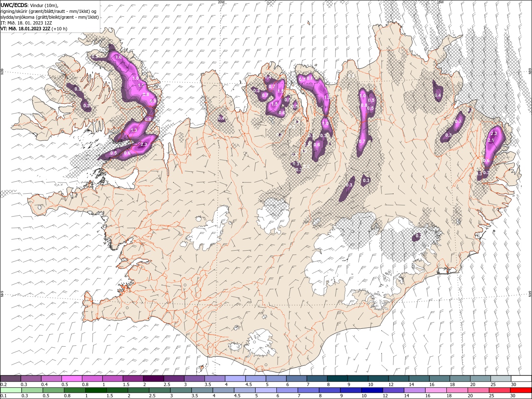This screenshot has height=399, width=532.
Task: Click the bright red lower swatch above 30
Action: 520,390
